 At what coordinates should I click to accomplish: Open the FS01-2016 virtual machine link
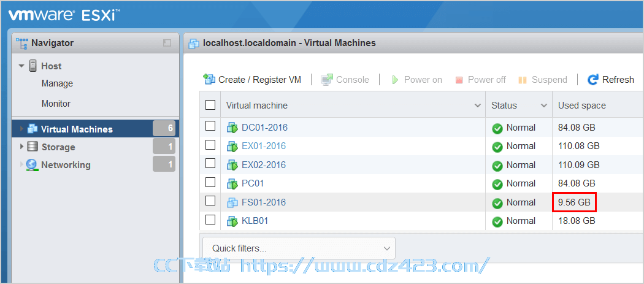pos(264,202)
